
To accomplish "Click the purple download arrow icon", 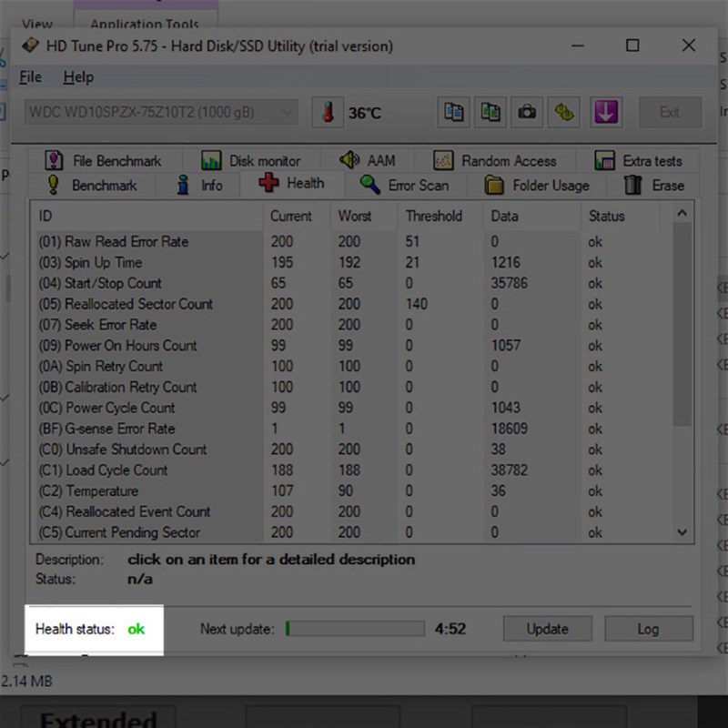I will pyautogui.click(x=606, y=112).
